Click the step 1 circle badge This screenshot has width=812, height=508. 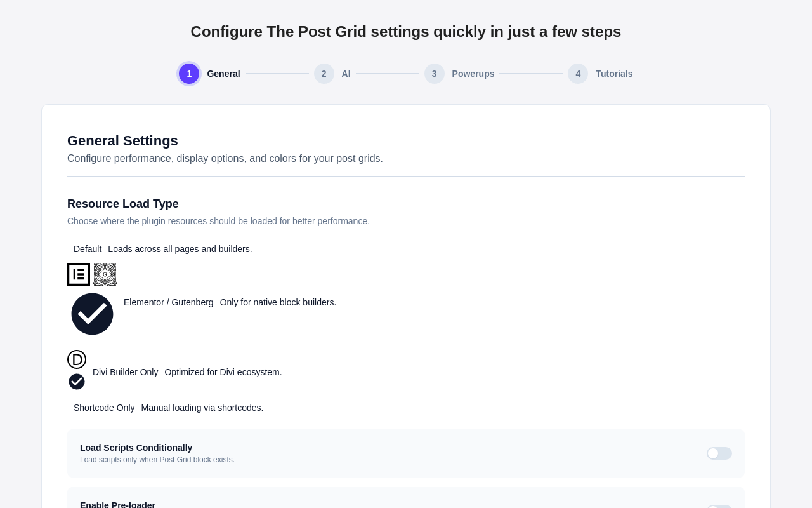[189, 74]
